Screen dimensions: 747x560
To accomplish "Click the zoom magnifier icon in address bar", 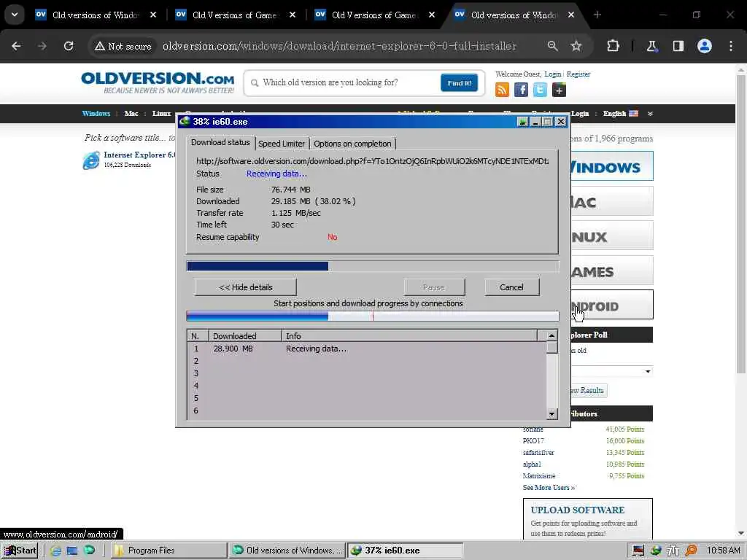I will [x=553, y=46].
